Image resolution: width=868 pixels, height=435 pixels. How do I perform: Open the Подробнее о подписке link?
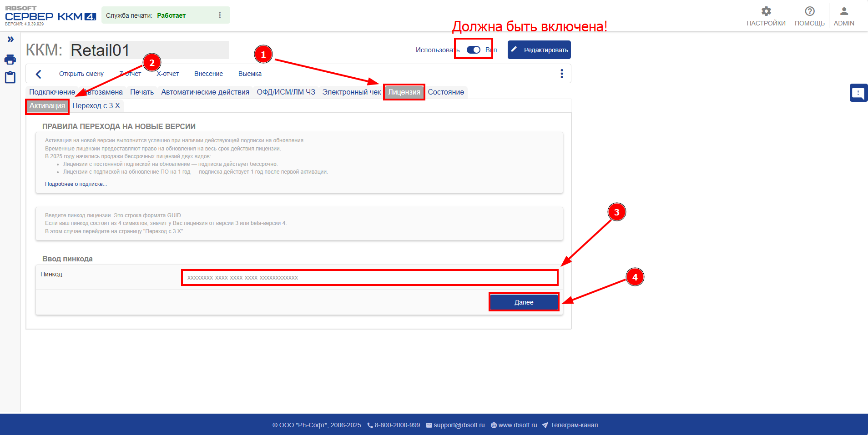click(x=76, y=184)
